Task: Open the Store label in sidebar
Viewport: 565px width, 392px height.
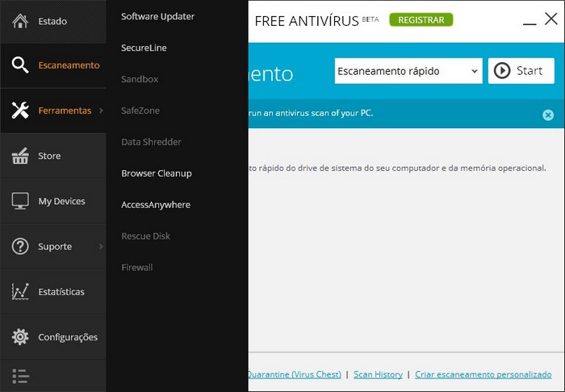Action: pos(49,156)
